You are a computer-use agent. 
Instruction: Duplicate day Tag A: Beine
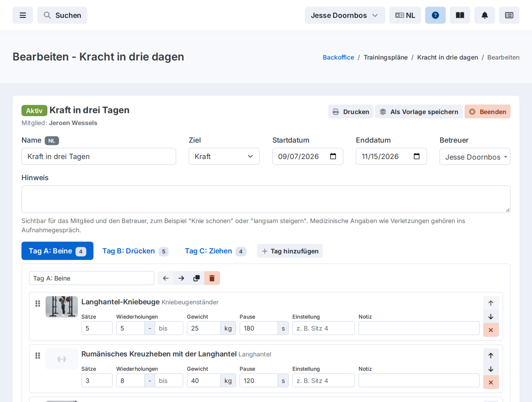tap(197, 278)
